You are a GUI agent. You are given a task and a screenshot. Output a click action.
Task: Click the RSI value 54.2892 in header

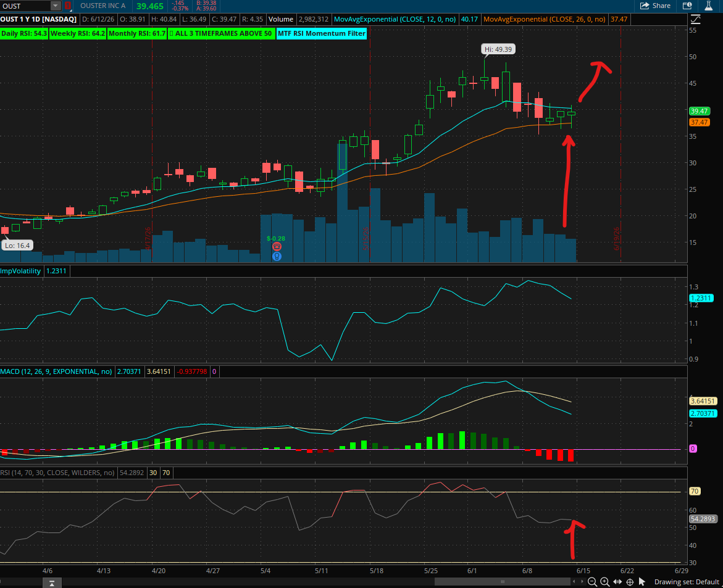click(x=132, y=473)
